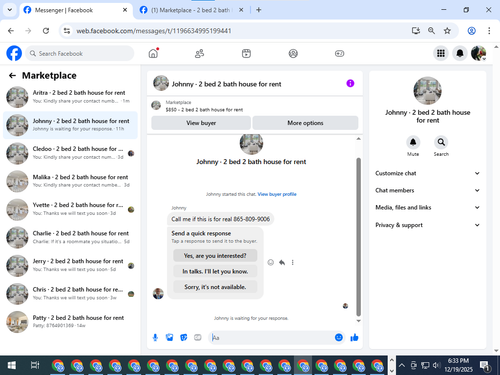
Task: Open more options dots beside the message
Action: [293, 263]
